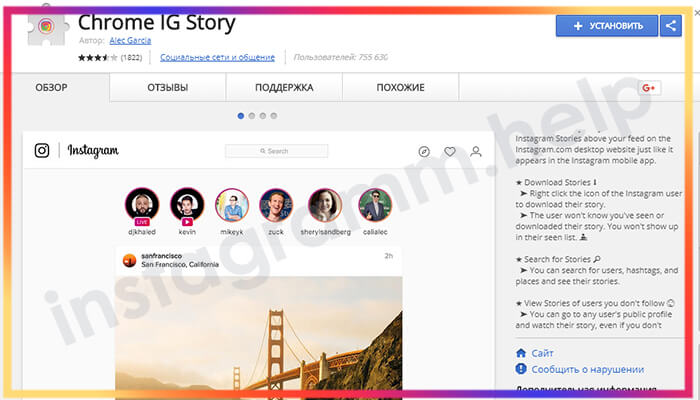
Task: Click the exclamation report icon
Action: point(521,369)
